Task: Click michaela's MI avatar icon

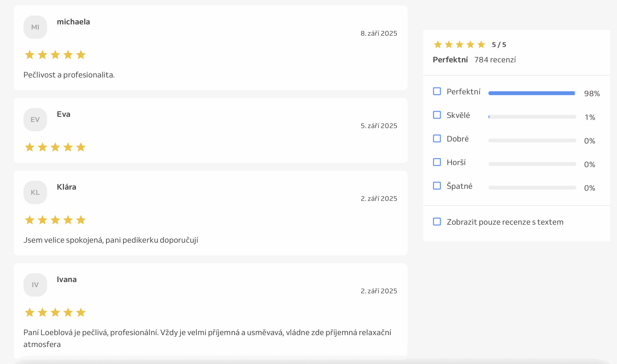Action: coord(35,27)
